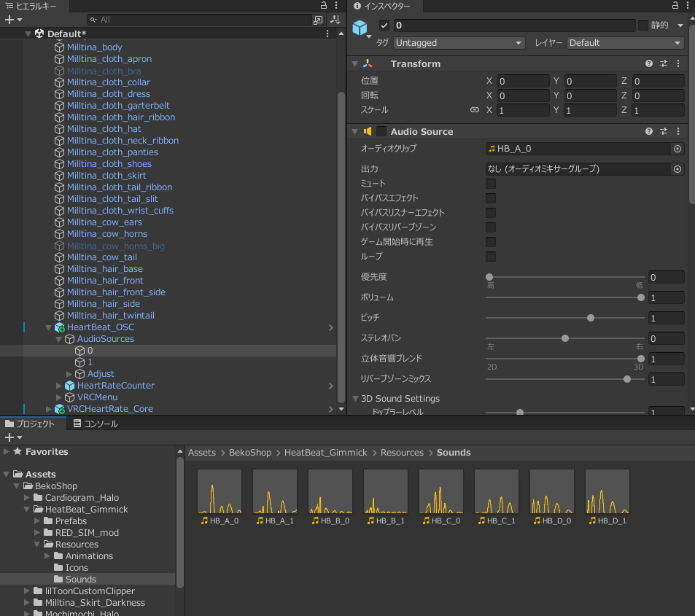Screen dimensions: 695x616
Task: Open prefab arrow for HeartRateCounter
Action: click(x=330, y=386)
